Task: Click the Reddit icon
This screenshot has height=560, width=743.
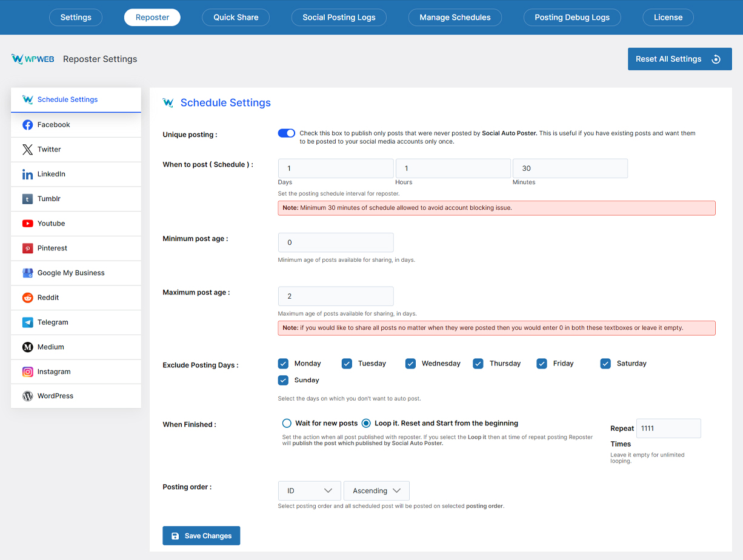Action: click(x=27, y=298)
